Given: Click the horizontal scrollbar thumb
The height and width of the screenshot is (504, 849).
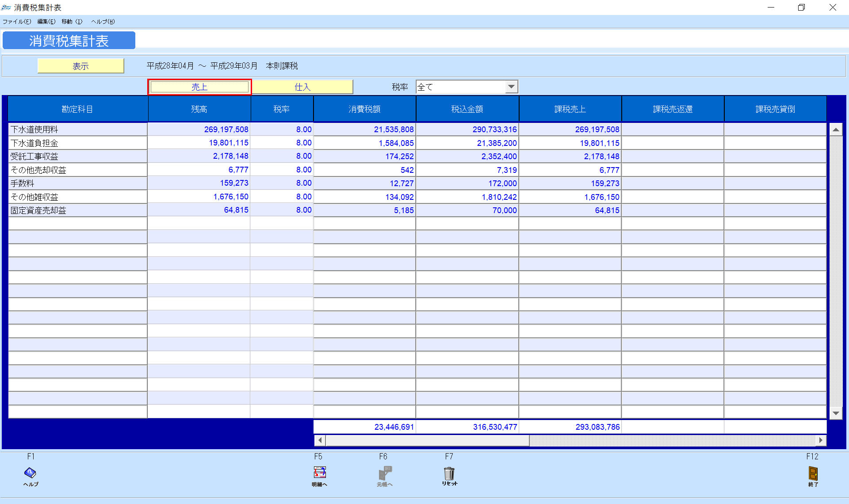Looking at the screenshot, I should 427,440.
